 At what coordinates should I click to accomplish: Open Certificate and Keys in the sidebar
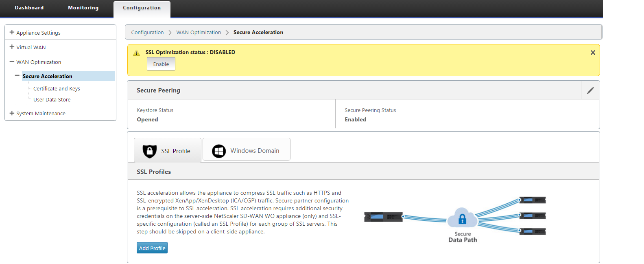(57, 88)
